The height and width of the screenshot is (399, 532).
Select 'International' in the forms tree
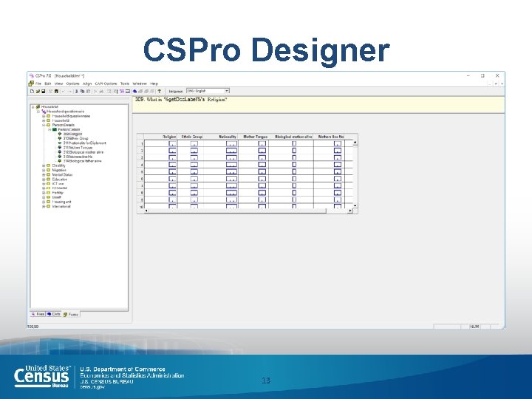(61, 206)
